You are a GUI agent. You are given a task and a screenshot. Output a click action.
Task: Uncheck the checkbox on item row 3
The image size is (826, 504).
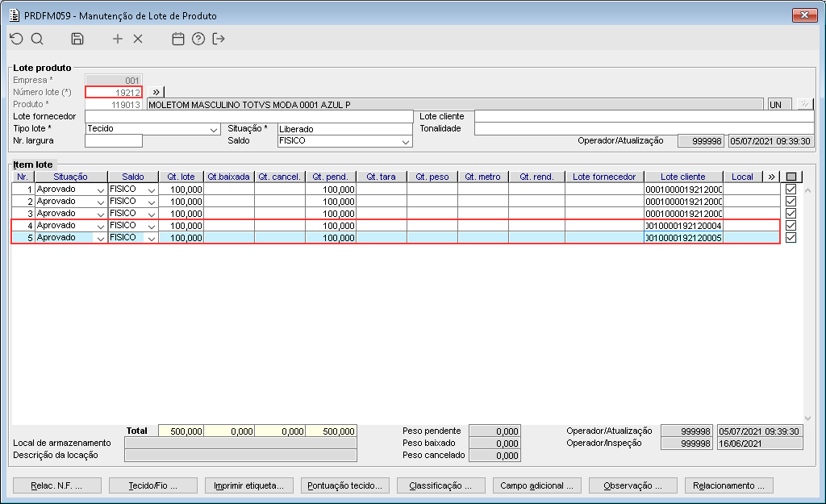click(x=791, y=213)
